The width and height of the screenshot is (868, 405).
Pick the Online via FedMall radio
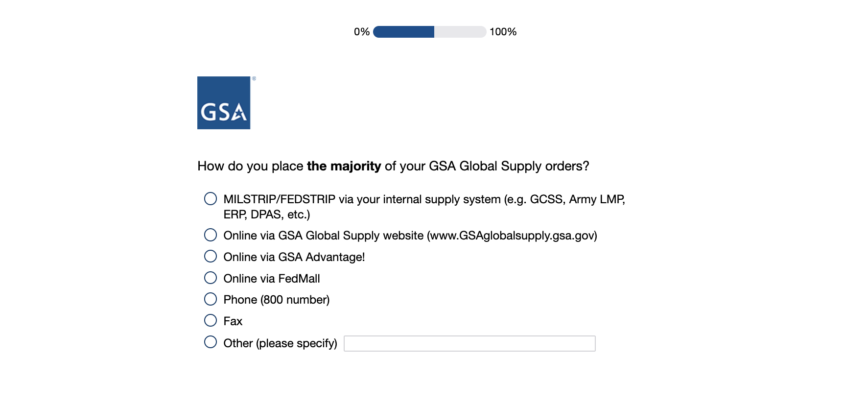click(x=211, y=278)
